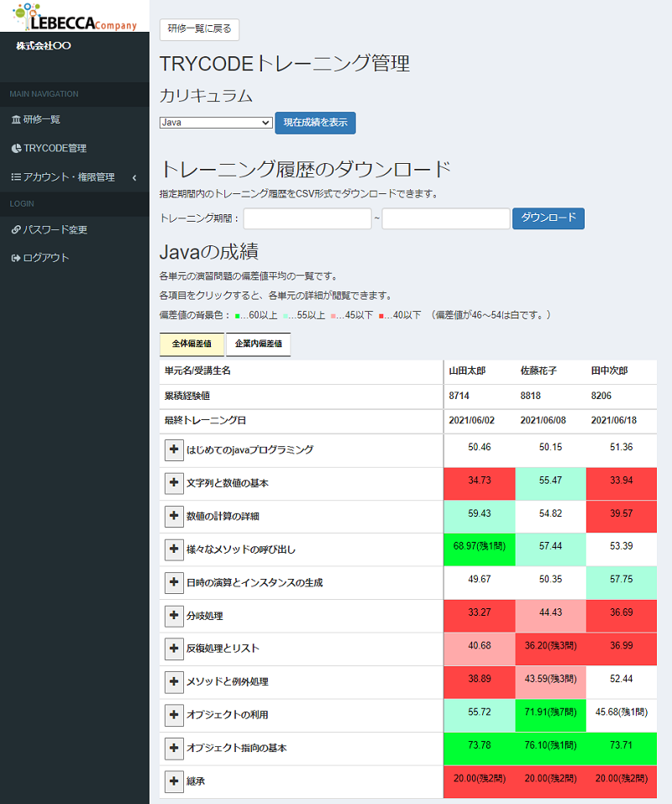Open the Java curriculum dropdown
This screenshot has height=804, width=672.
(x=214, y=121)
